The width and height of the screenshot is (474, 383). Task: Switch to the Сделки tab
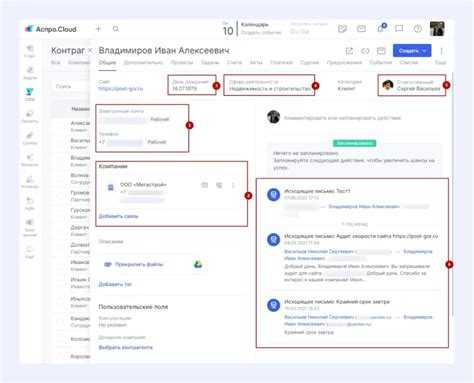tap(309, 63)
